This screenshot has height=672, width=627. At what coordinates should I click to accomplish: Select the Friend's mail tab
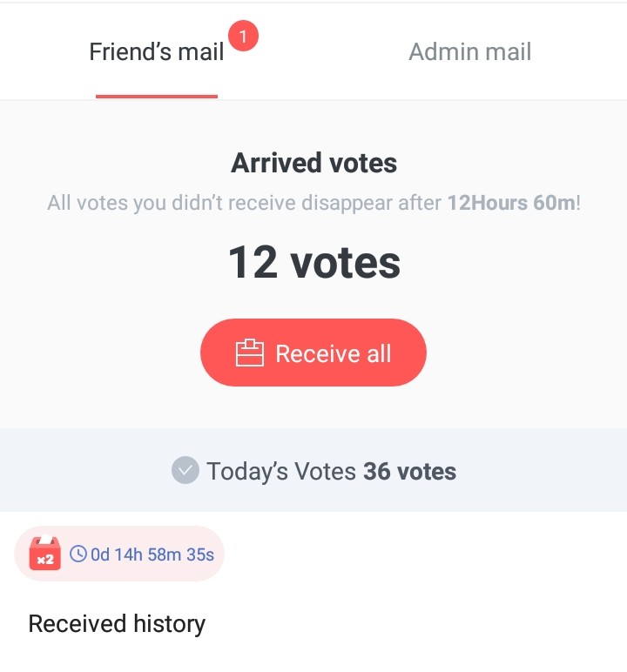point(157,52)
